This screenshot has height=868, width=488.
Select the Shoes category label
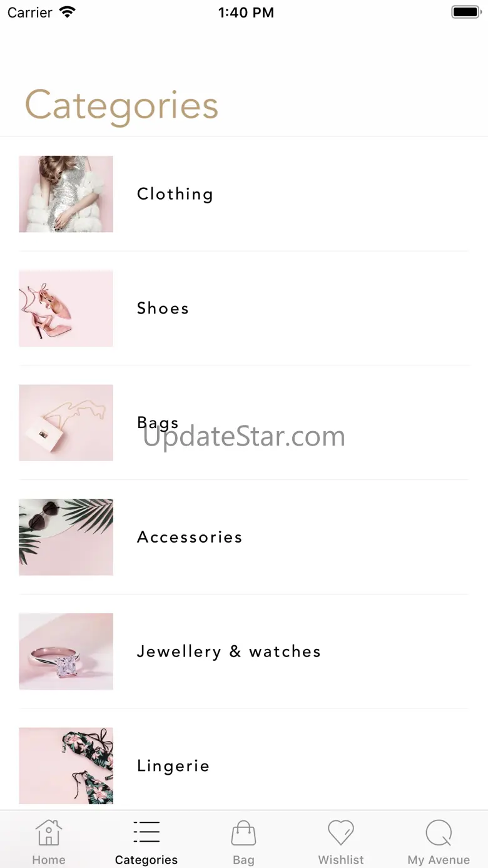tap(163, 309)
